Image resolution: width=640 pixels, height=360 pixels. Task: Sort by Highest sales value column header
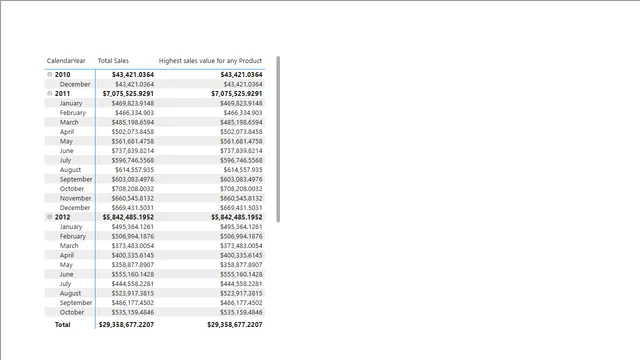pos(210,61)
